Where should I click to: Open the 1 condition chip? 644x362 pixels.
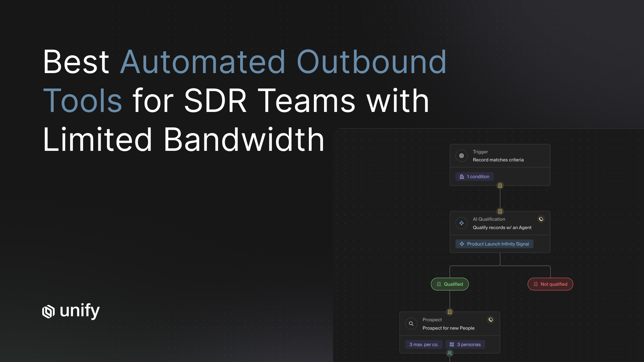[475, 177]
